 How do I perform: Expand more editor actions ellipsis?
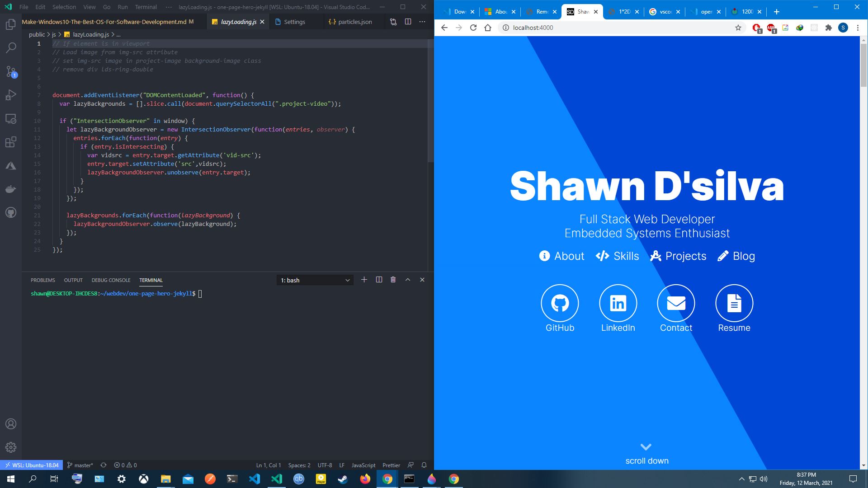422,22
